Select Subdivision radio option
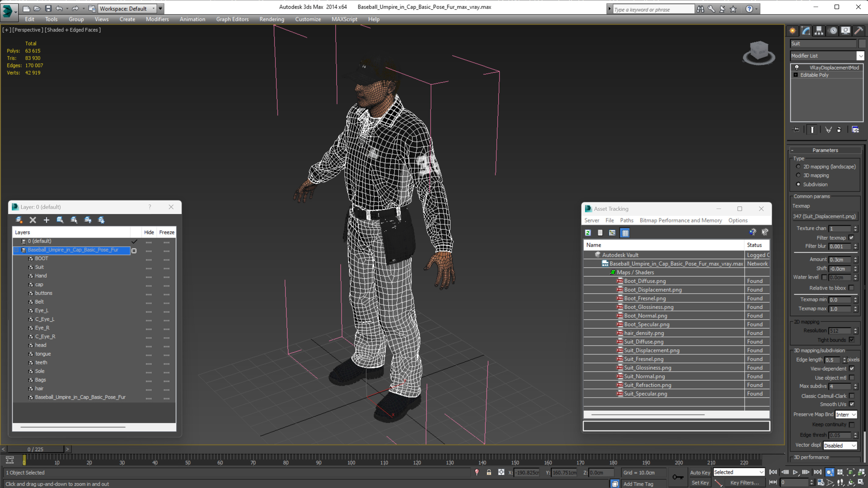 pyautogui.click(x=798, y=184)
